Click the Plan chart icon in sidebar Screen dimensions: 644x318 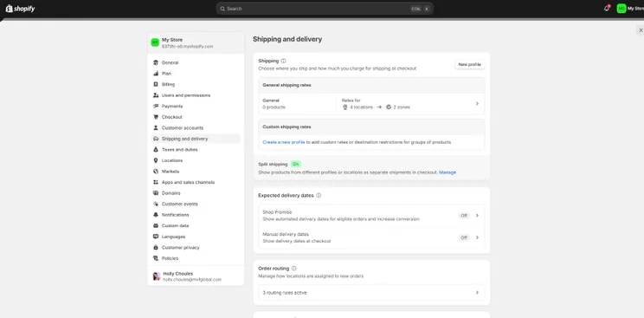156,74
